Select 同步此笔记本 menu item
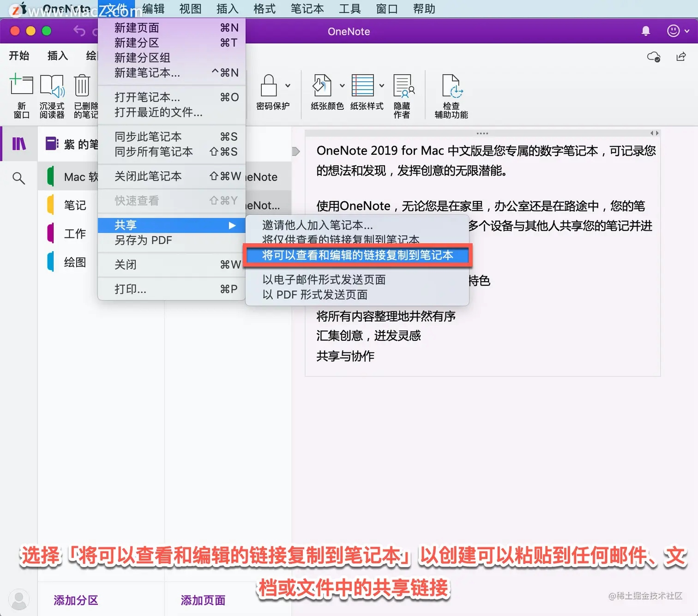This screenshot has width=698, height=616. (171, 137)
